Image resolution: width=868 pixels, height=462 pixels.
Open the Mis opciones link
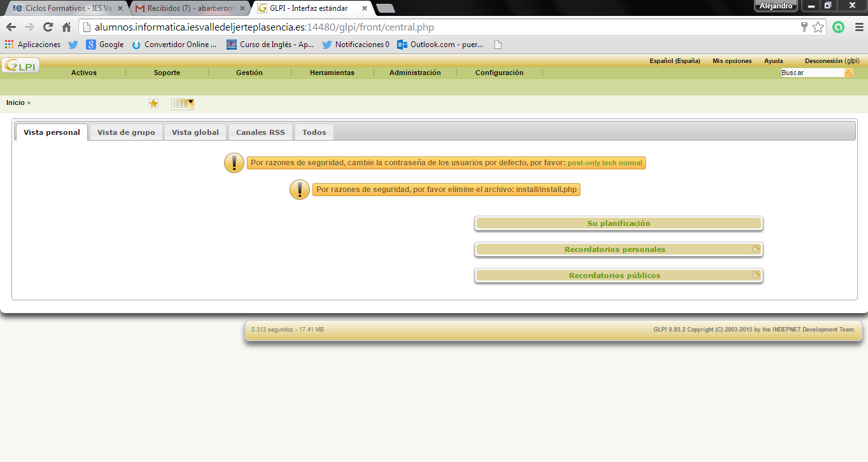pos(732,61)
